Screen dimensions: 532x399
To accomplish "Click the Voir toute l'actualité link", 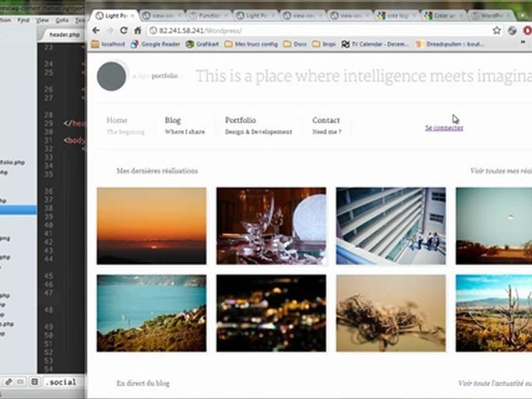I will click(x=495, y=383).
